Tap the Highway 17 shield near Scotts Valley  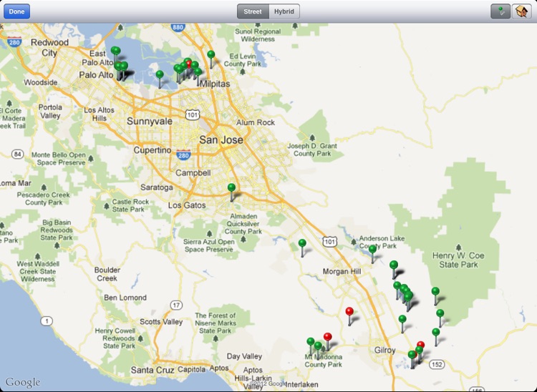(x=176, y=305)
